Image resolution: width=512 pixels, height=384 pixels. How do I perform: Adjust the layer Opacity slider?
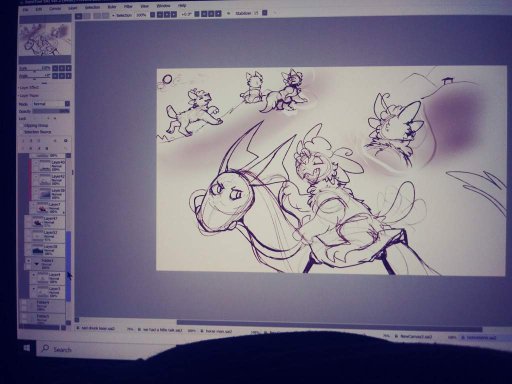point(51,111)
